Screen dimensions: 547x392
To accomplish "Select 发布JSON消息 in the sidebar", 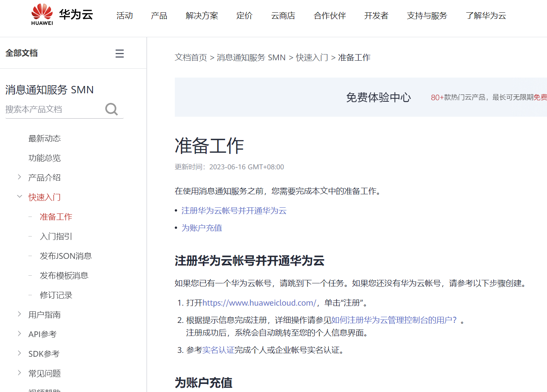I will 66,256.
